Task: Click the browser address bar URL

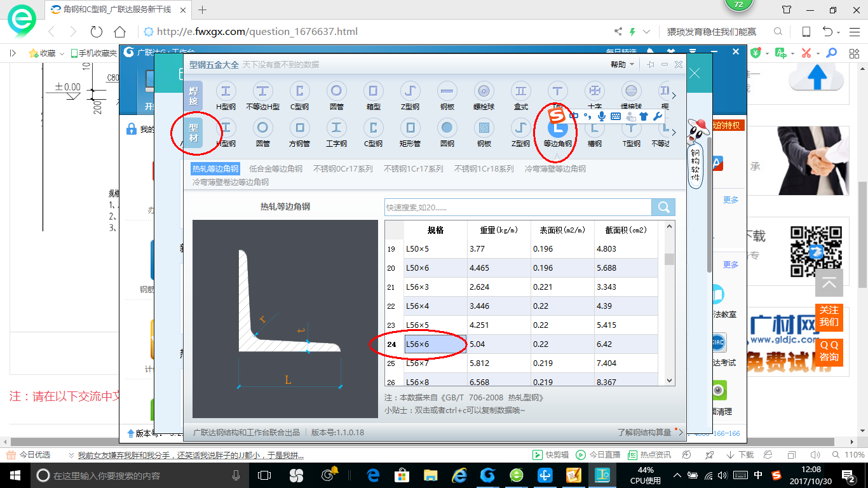Action: [x=257, y=32]
